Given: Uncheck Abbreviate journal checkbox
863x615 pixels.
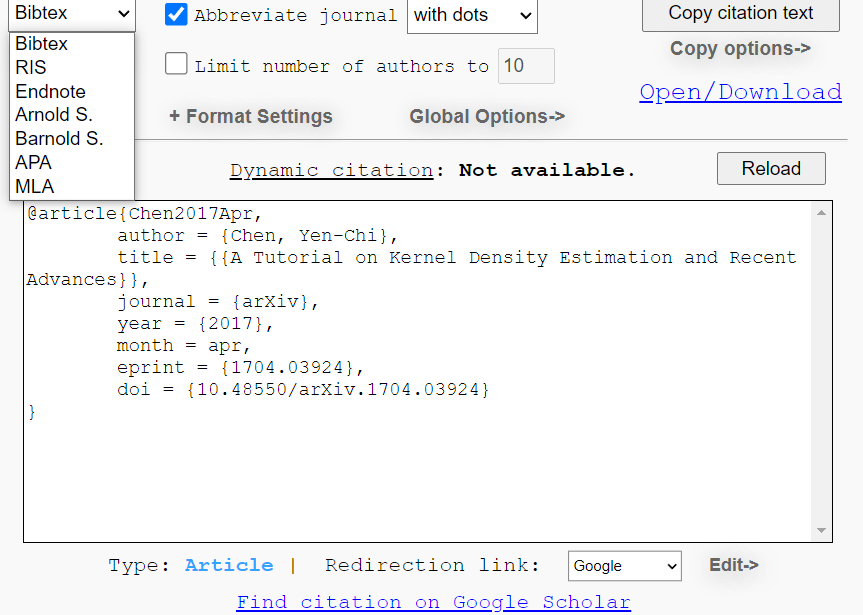Looking at the screenshot, I should tap(176, 15).
